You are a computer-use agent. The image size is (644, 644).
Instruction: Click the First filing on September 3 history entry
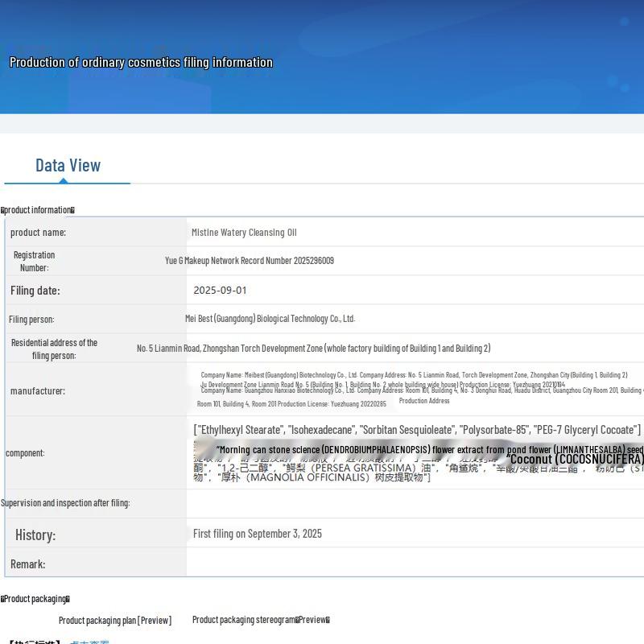click(x=257, y=534)
